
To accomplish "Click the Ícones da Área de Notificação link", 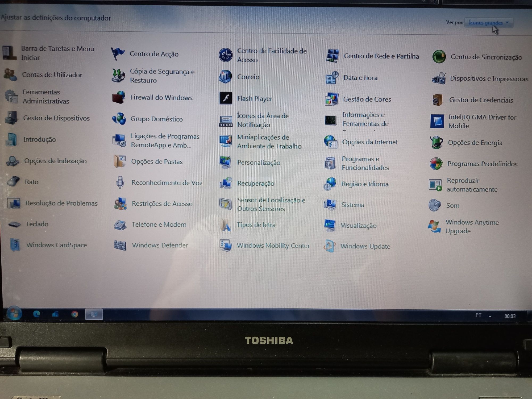I will tap(263, 120).
